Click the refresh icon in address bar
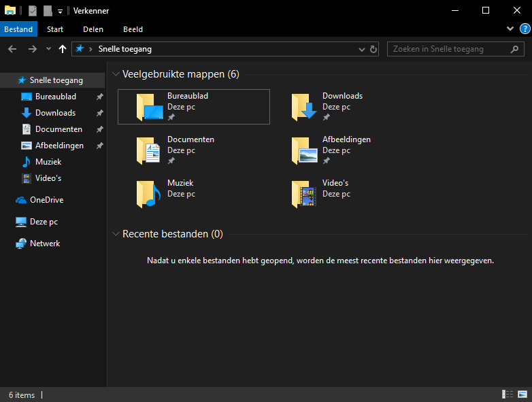This screenshot has height=402, width=532. [373, 49]
